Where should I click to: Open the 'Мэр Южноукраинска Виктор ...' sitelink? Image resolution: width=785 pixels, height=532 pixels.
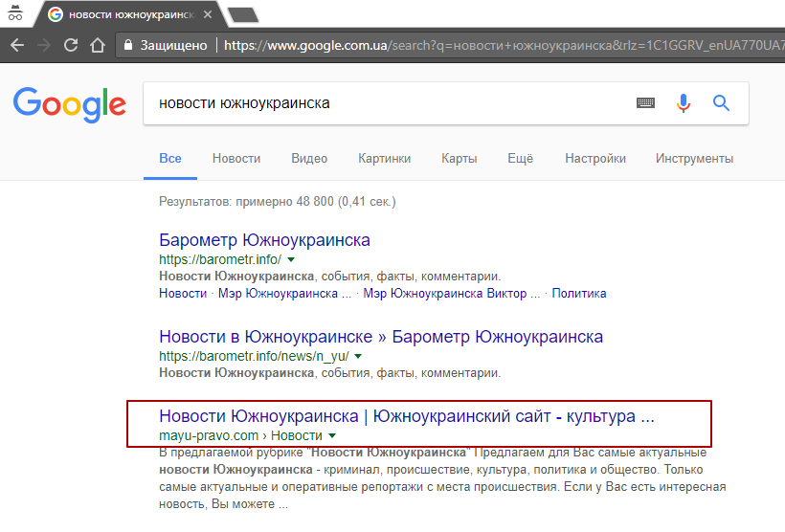451,294
